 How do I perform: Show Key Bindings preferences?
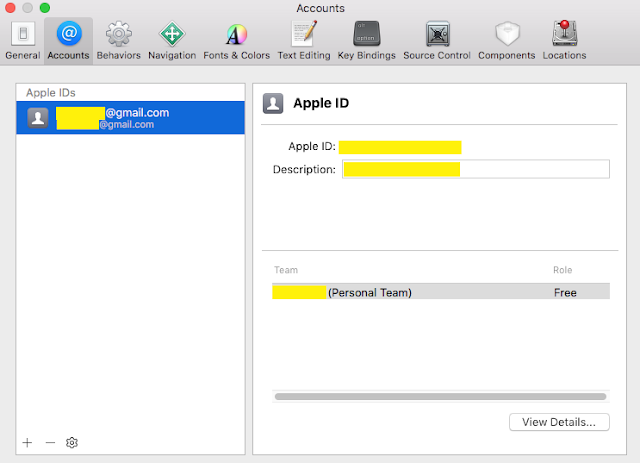pos(367,41)
